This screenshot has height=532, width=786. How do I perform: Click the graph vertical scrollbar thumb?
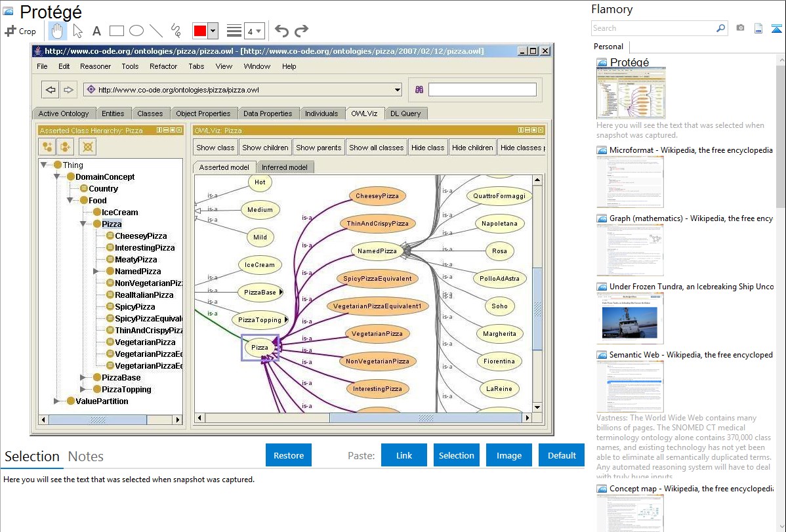click(537, 309)
